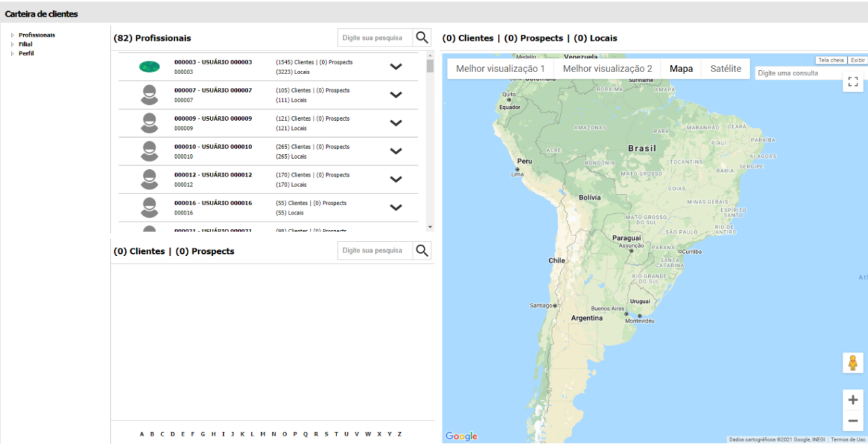The image size is (868, 444).
Task: Zoom in the map with plus
Action: [853, 400]
